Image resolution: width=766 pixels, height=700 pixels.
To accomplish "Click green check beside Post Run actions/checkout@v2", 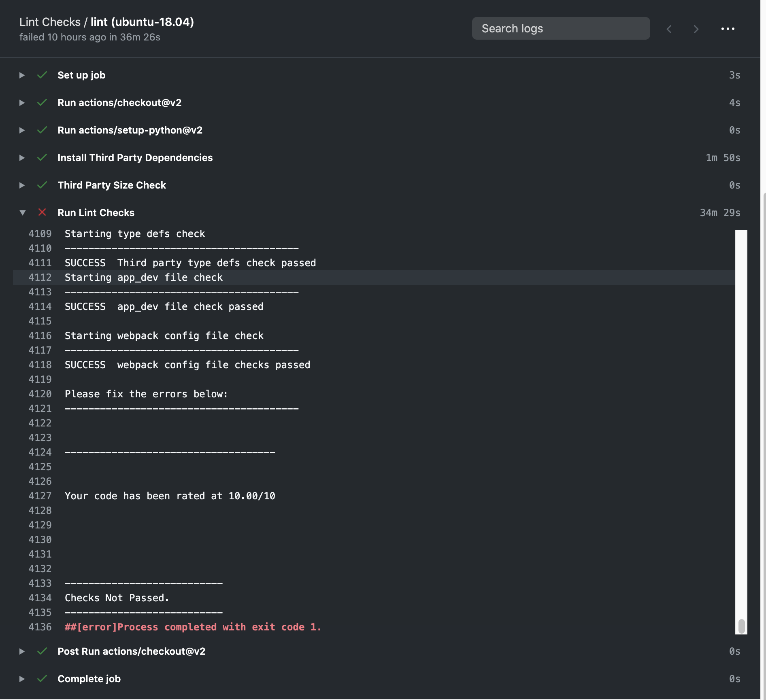I will pos(42,651).
